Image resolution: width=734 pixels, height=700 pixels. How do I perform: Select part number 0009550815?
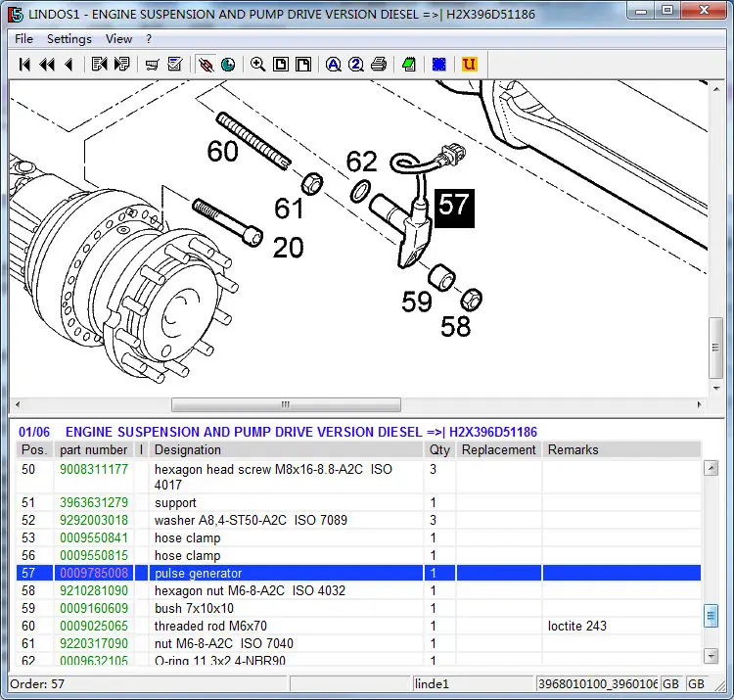[x=94, y=555]
